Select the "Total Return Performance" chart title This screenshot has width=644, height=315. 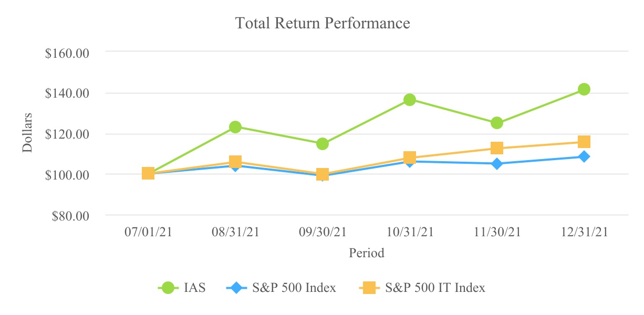click(323, 24)
